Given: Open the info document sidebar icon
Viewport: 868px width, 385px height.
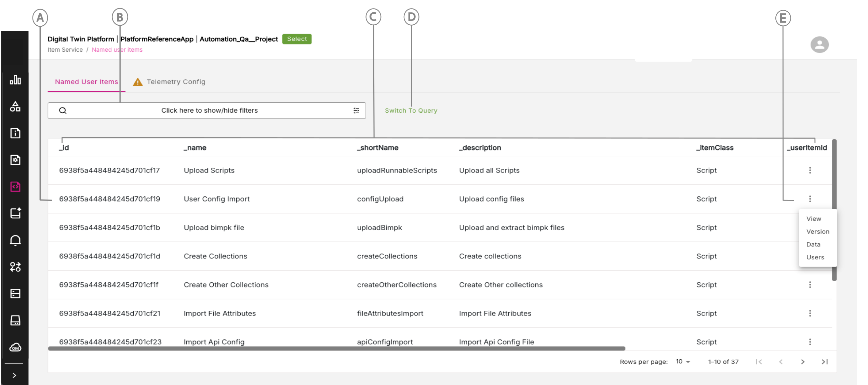Looking at the screenshot, I should (15, 133).
